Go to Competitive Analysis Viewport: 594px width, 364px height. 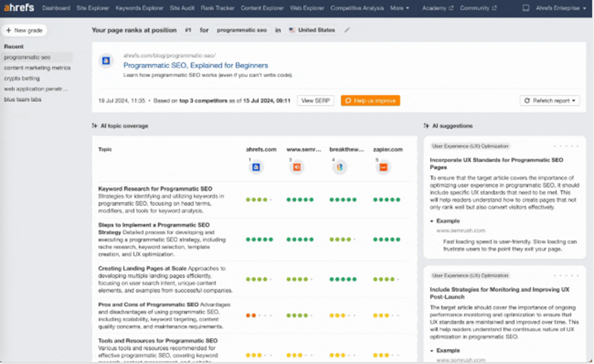(x=357, y=8)
